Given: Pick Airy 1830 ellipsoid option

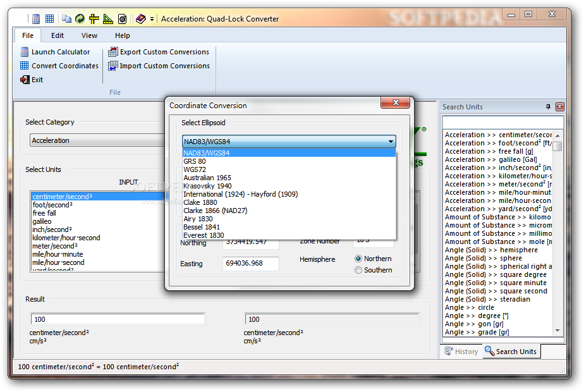Looking at the screenshot, I should pos(289,219).
